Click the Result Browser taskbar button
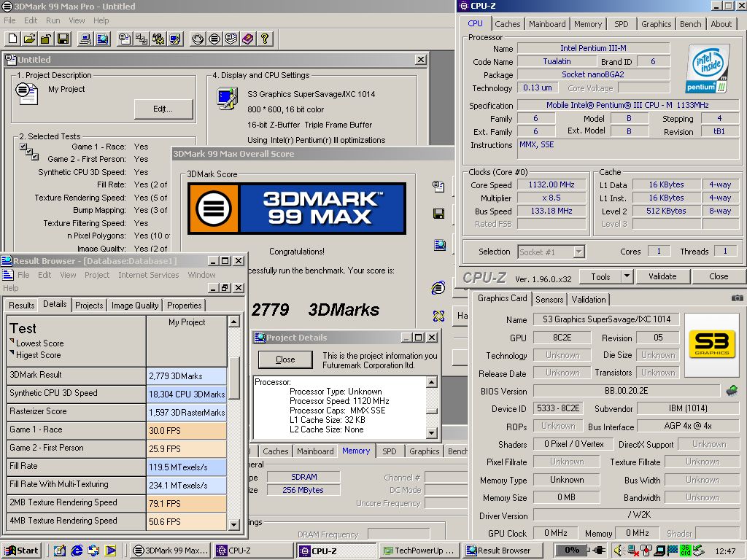 point(503,551)
